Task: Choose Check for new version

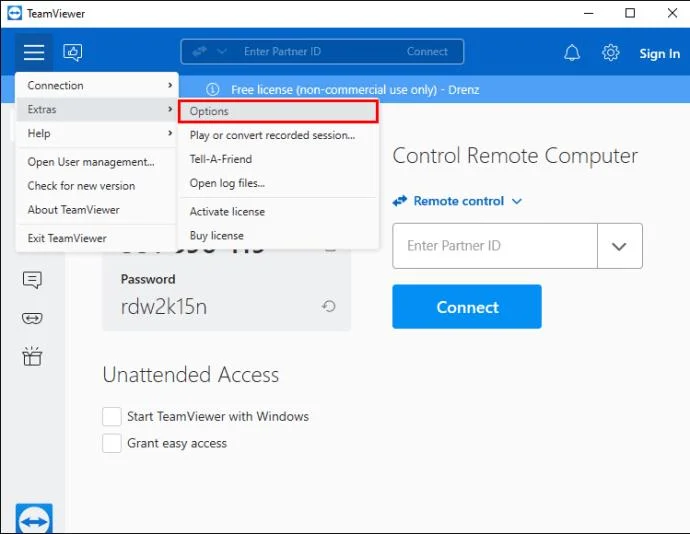Action: [x=97, y=186]
